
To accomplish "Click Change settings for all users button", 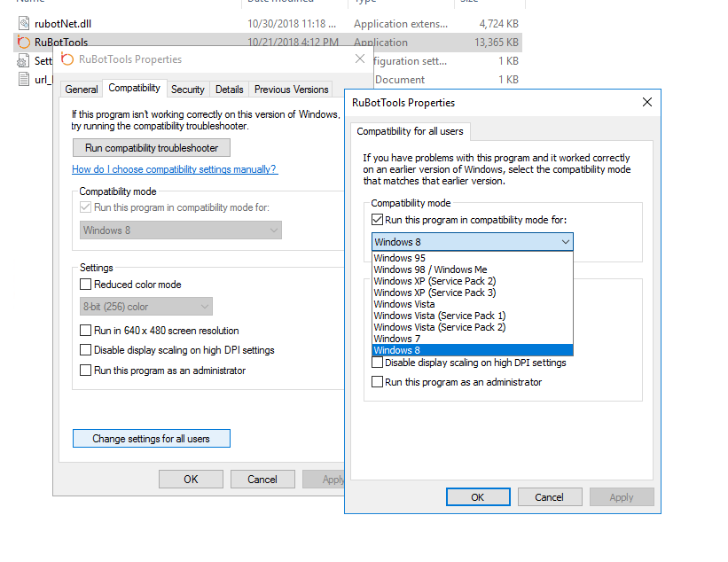I will 152,439.
